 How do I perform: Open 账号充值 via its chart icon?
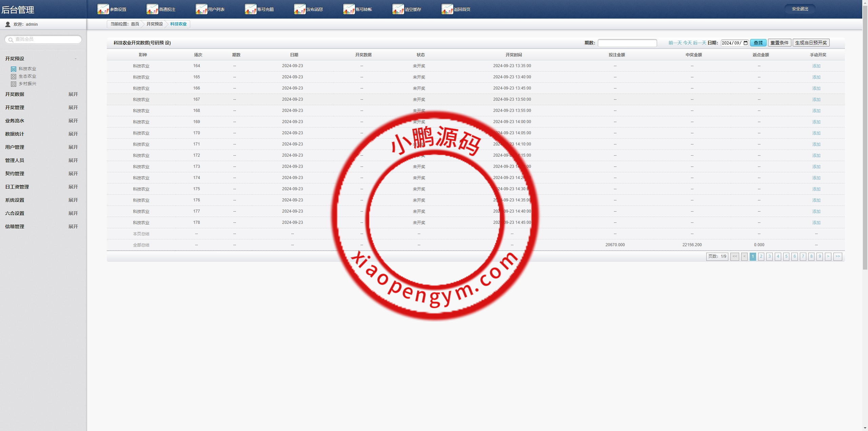pyautogui.click(x=250, y=9)
